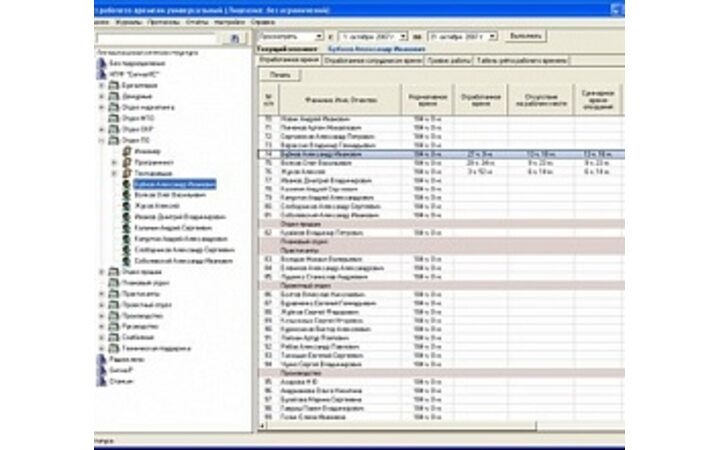
Task: Click the folder icon of Бухгалтерия department
Action: coord(113,86)
